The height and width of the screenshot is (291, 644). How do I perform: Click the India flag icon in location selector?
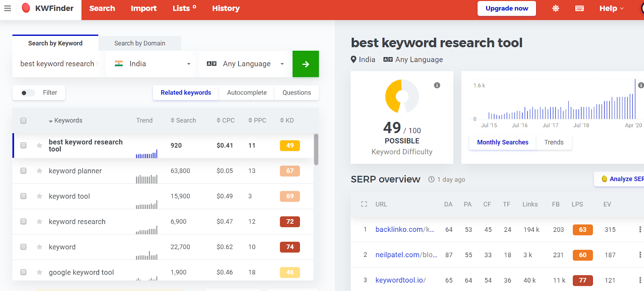click(119, 64)
